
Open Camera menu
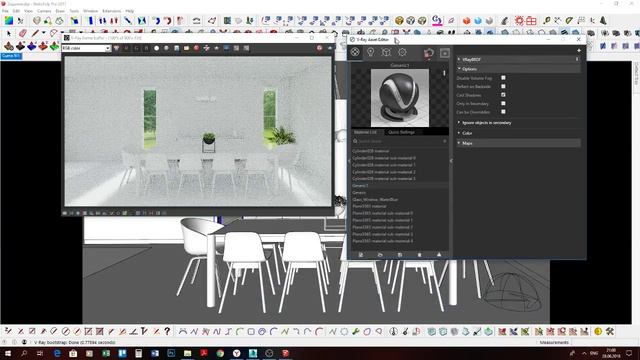click(x=44, y=11)
